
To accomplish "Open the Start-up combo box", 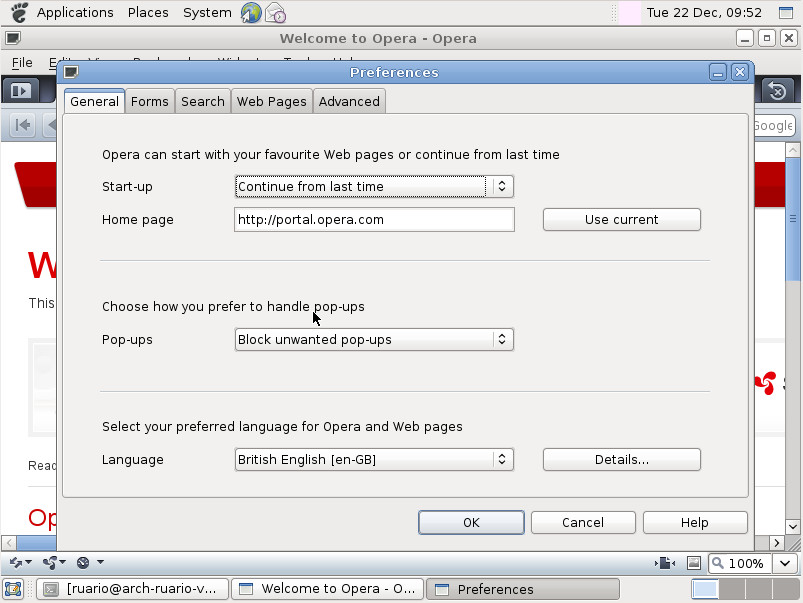I will [374, 186].
